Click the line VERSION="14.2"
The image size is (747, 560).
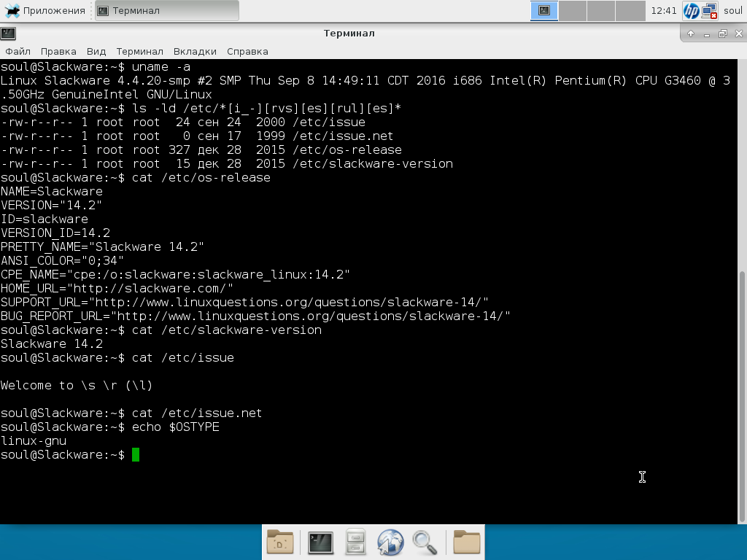pyautogui.click(x=52, y=205)
